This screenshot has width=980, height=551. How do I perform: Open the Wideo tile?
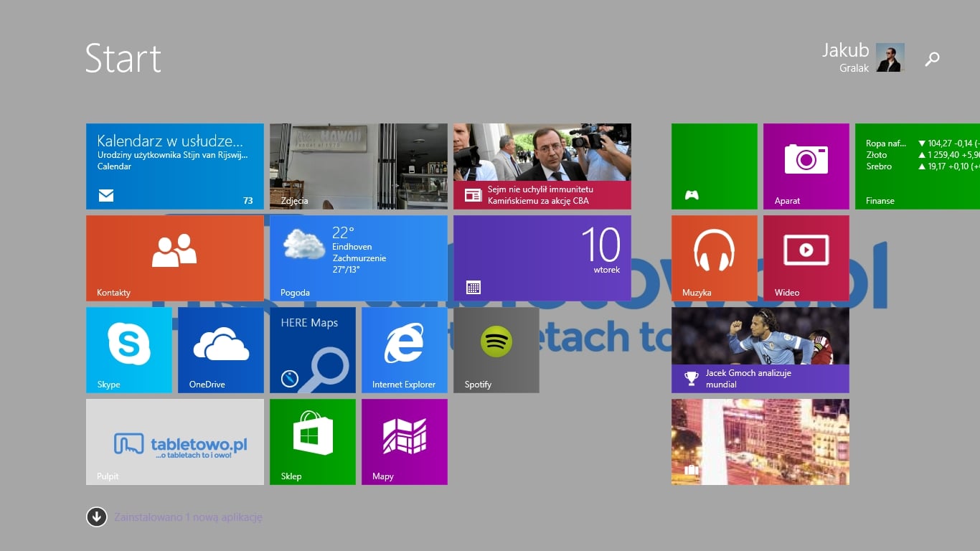806,258
